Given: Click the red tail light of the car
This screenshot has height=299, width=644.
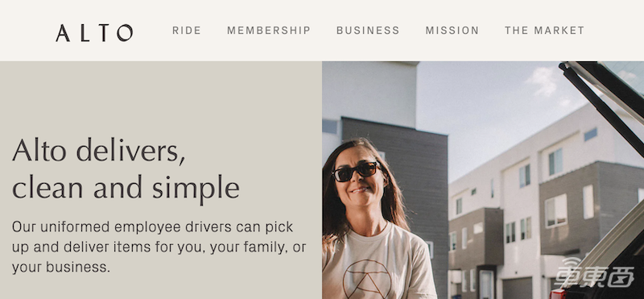Looking at the screenshot, I should pyautogui.click(x=558, y=293).
